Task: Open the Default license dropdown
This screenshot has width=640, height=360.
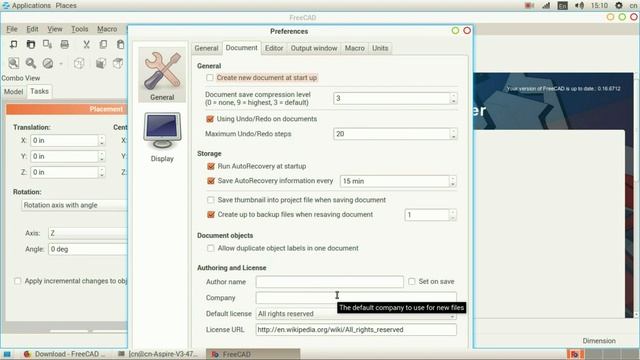Action: [x=356, y=313]
